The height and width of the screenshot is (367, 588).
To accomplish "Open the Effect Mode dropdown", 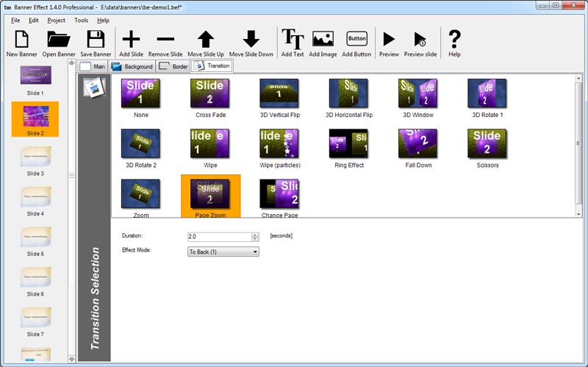I will pyautogui.click(x=223, y=252).
